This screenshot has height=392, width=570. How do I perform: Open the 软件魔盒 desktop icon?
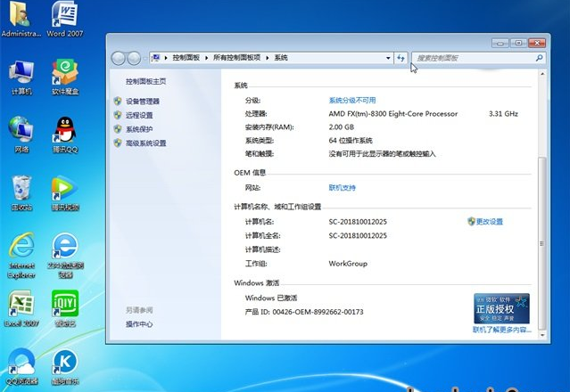[x=65, y=78]
